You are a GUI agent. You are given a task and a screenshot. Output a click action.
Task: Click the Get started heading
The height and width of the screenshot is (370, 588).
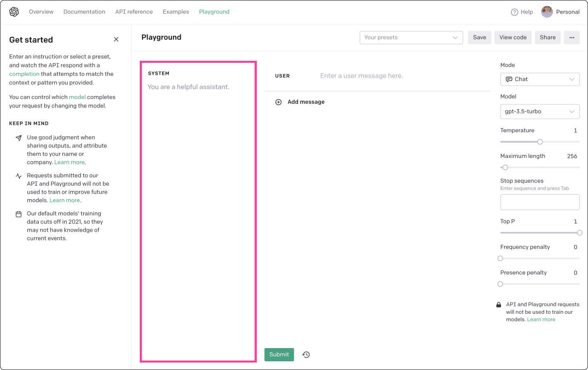pos(31,40)
